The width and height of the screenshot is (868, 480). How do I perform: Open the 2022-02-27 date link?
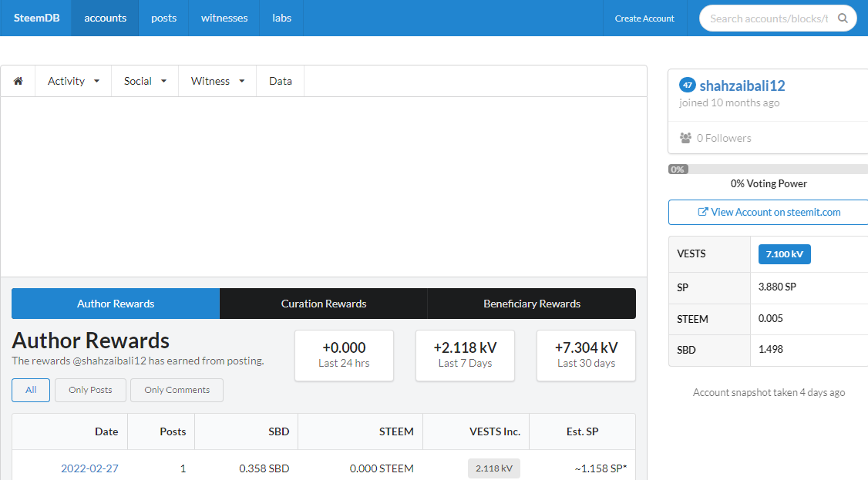(89, 468)
